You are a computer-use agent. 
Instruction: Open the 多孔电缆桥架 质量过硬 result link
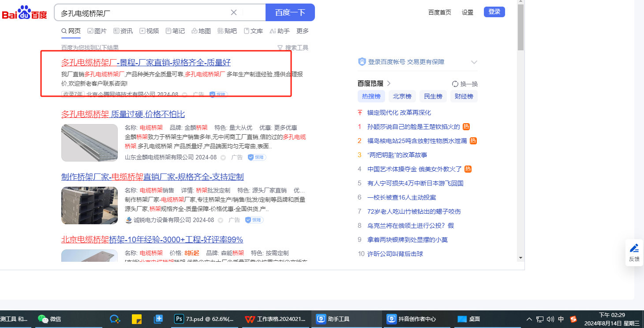pyautogui.click(x=123, y=114)
